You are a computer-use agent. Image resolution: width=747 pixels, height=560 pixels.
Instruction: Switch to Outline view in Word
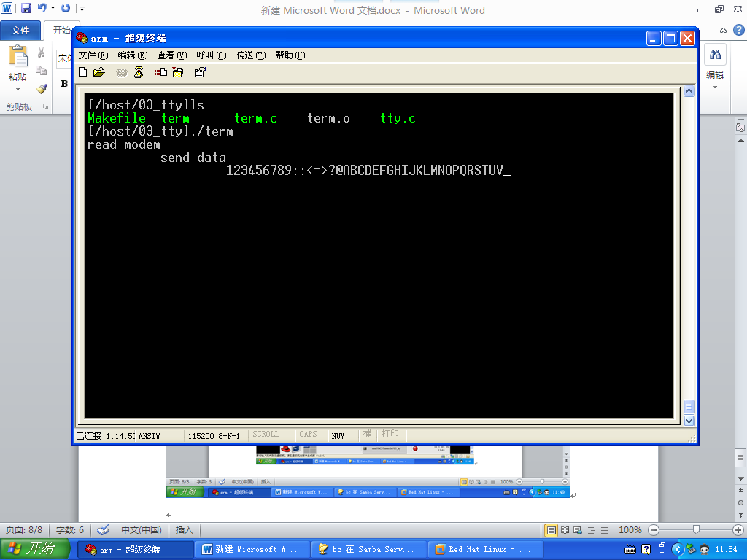(591, 530)
